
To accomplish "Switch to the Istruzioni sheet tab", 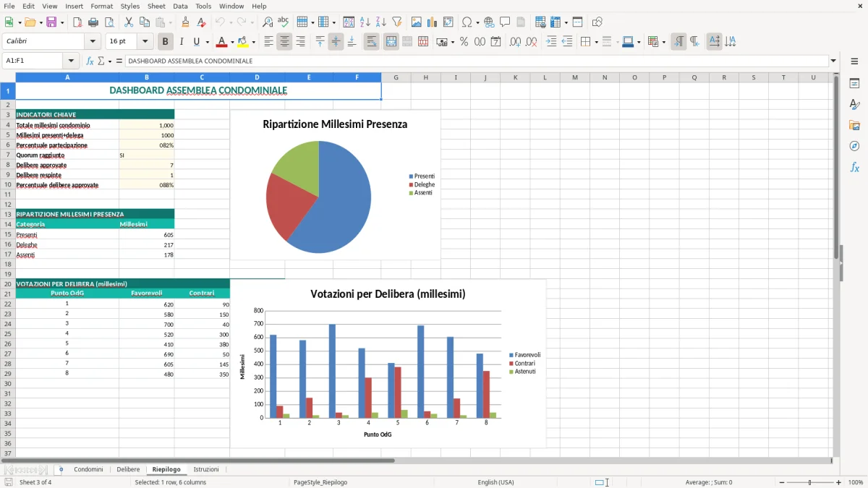I will pyautogui.click(x=206, y=469).
